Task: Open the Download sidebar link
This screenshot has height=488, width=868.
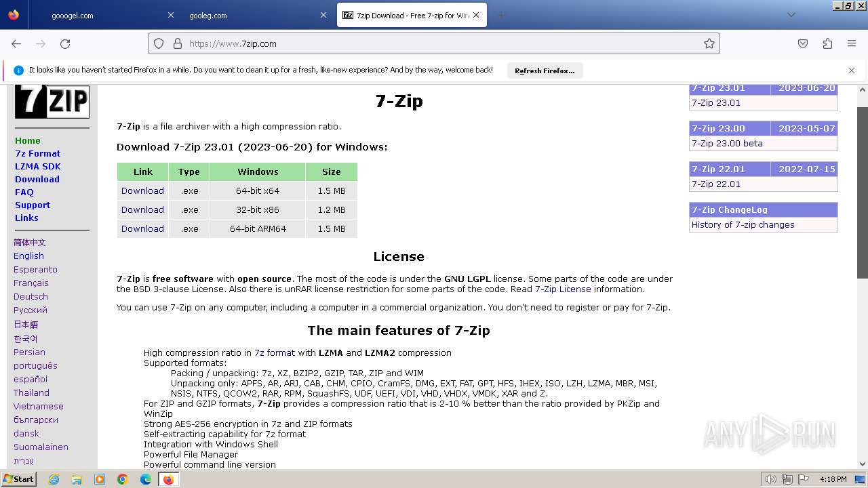Action: pyautogui.click(x=37, y=179)
